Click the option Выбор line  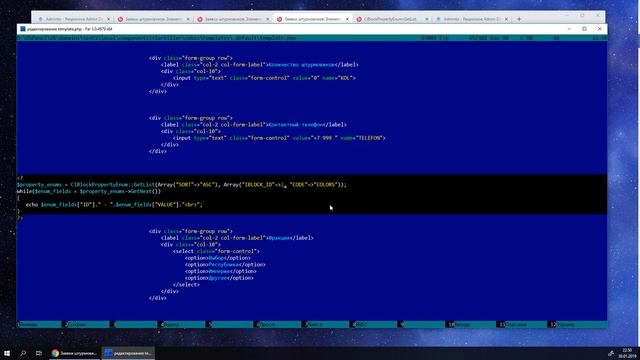click(218, 258)
